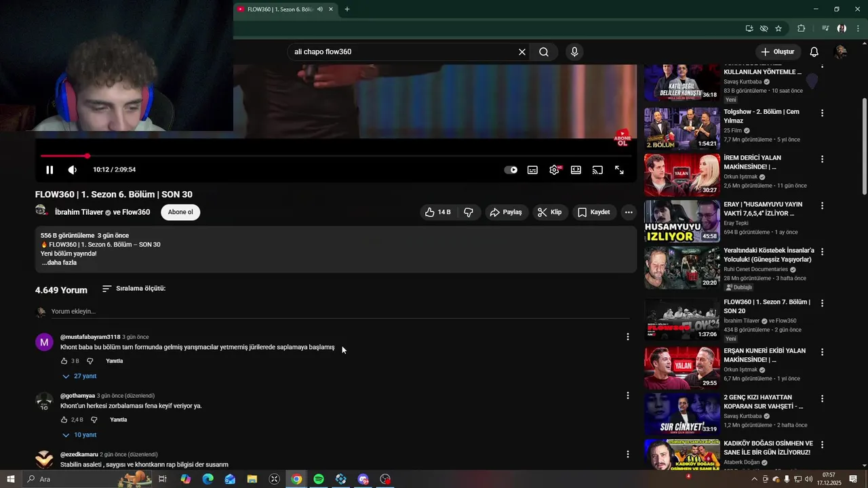The height and width of the screenshot is (488, 868).
Task: Show hidden system tray icons chevron
Action: 754,479
